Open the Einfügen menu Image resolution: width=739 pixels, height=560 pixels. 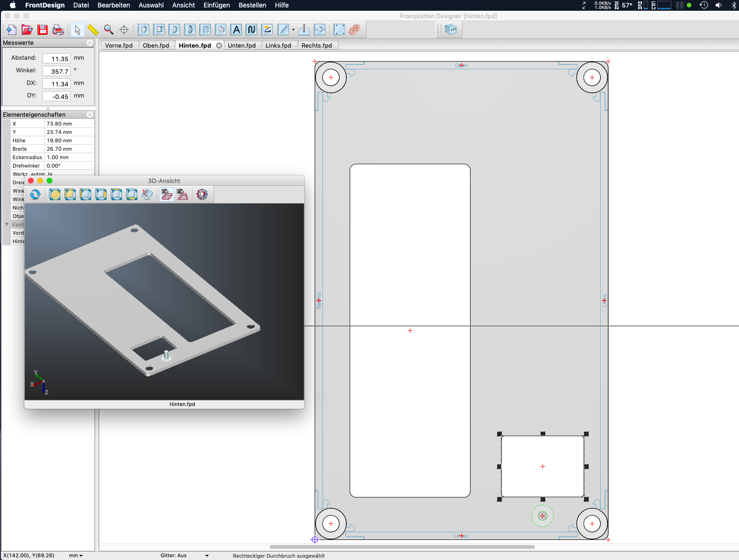tap(217, 5)
